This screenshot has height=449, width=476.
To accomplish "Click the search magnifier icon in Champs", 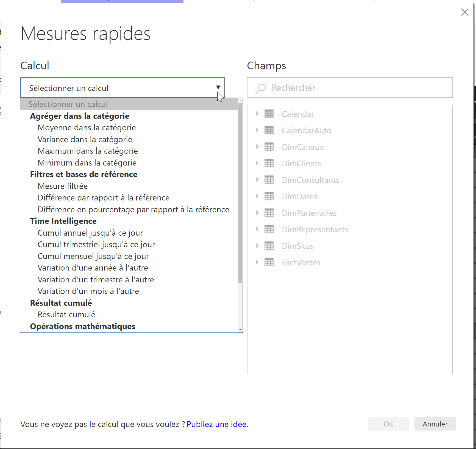I will pos(260,88).
